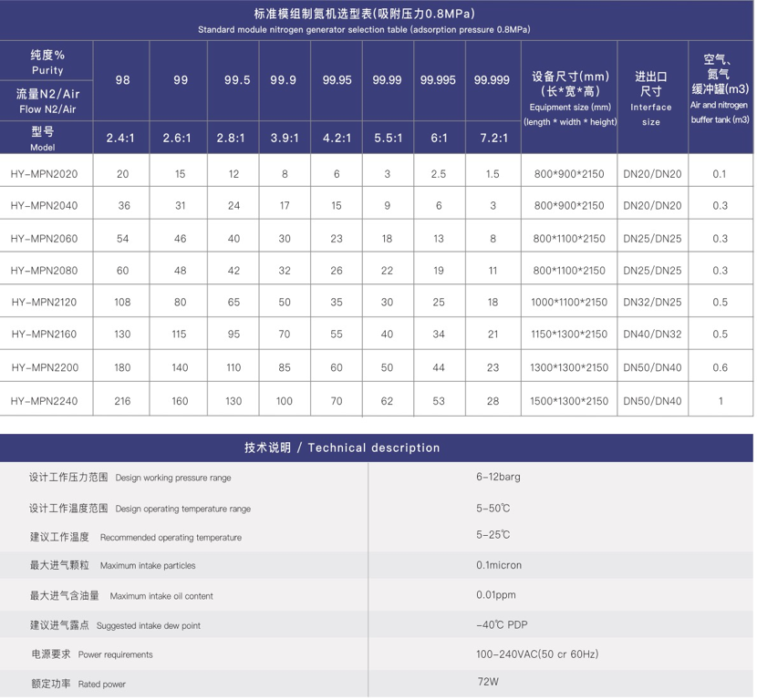
Task: Click the Technical description section header
Action: [342, 448]
